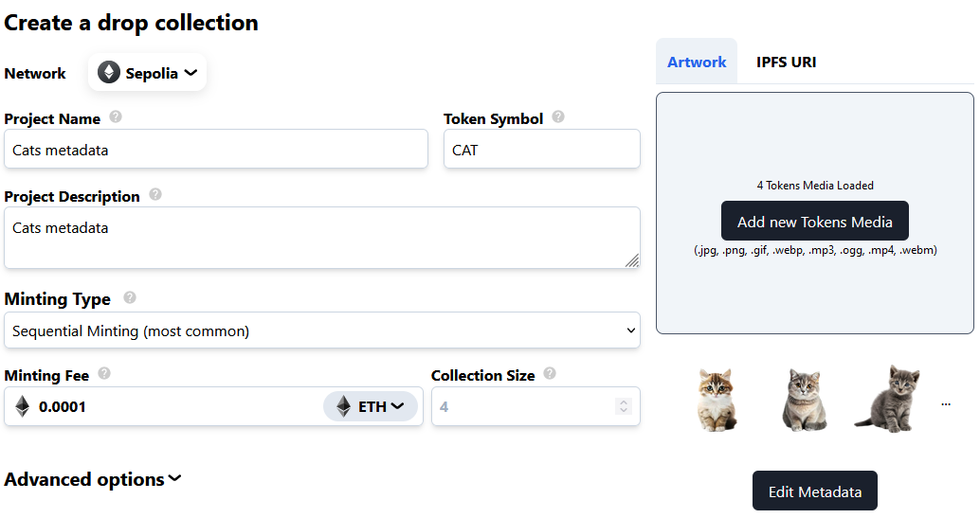The height and width of the screenshot is (518, 980).
Task: Click the ellipsis after the cat thumbnails
Action: pyautogui.click(x=945, y=404)
